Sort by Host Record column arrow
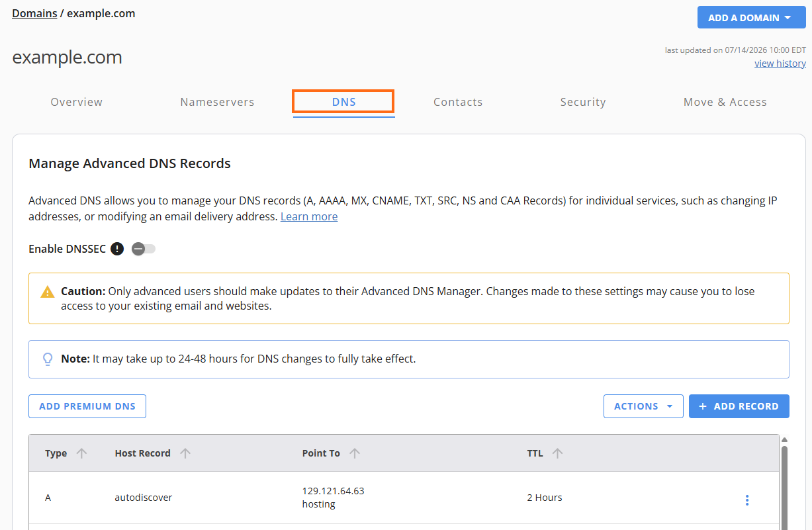 185,453
